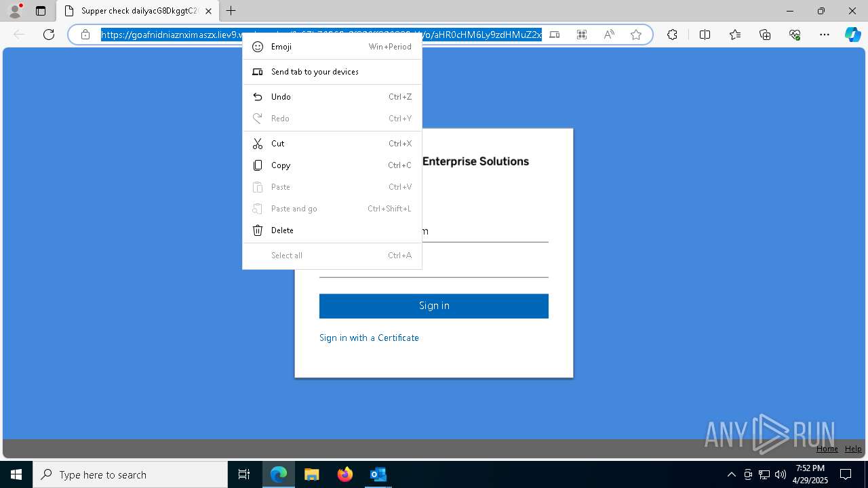
Task: Open a new tab with plus button
Action: [x=231, y=11]
